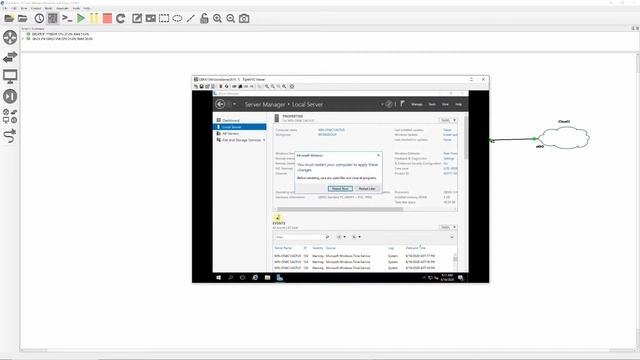Click GNS3 zoom out magnifier
The image size is (640, 360).
[231, 18]
